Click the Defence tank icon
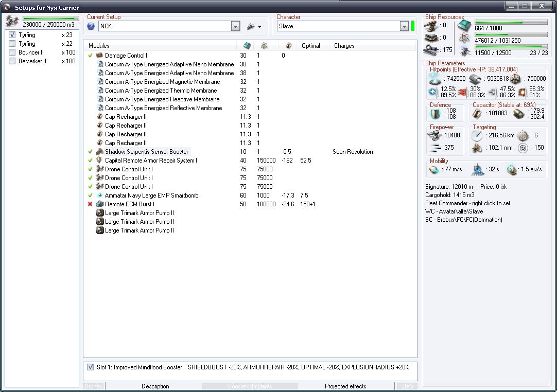 tap(435, 114)
